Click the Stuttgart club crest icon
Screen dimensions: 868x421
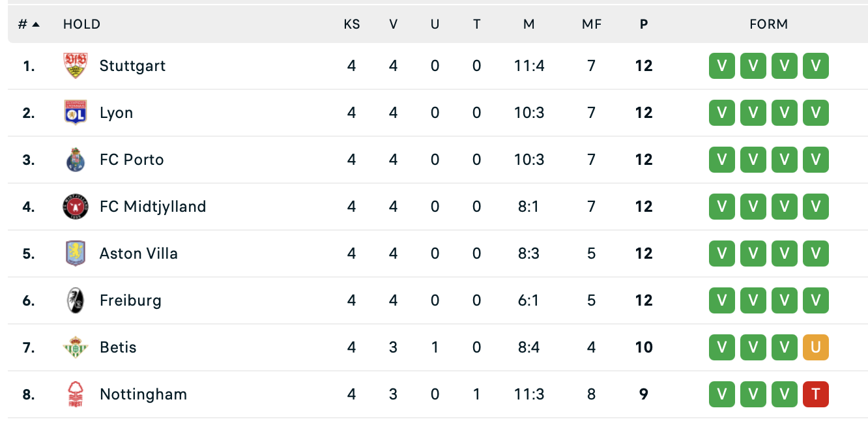pos(75,66)
